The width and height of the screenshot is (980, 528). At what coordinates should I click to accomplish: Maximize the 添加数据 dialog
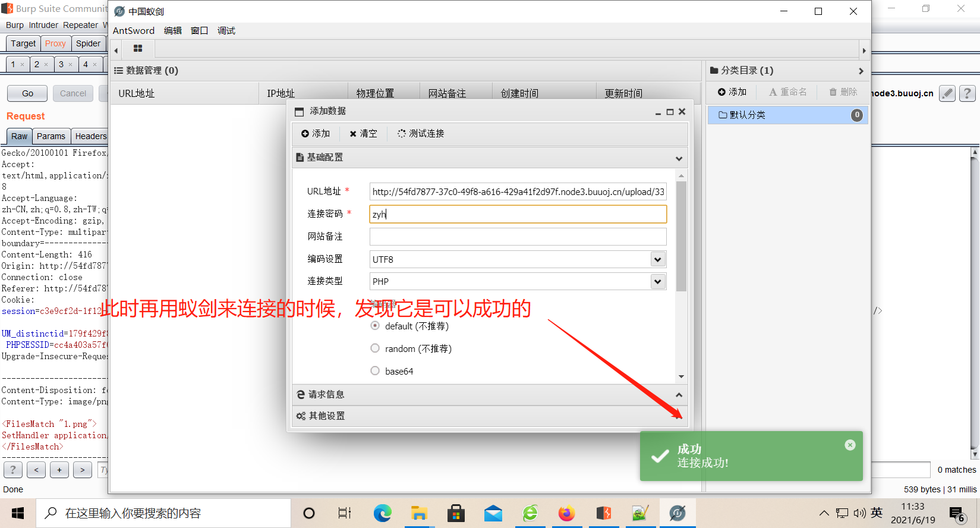point(670,112)
